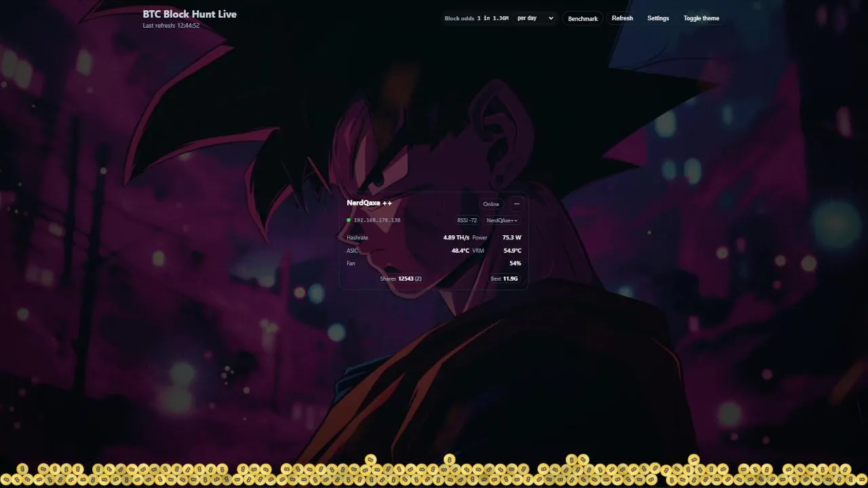Click the Best 11.9G badge

point(505,279)
